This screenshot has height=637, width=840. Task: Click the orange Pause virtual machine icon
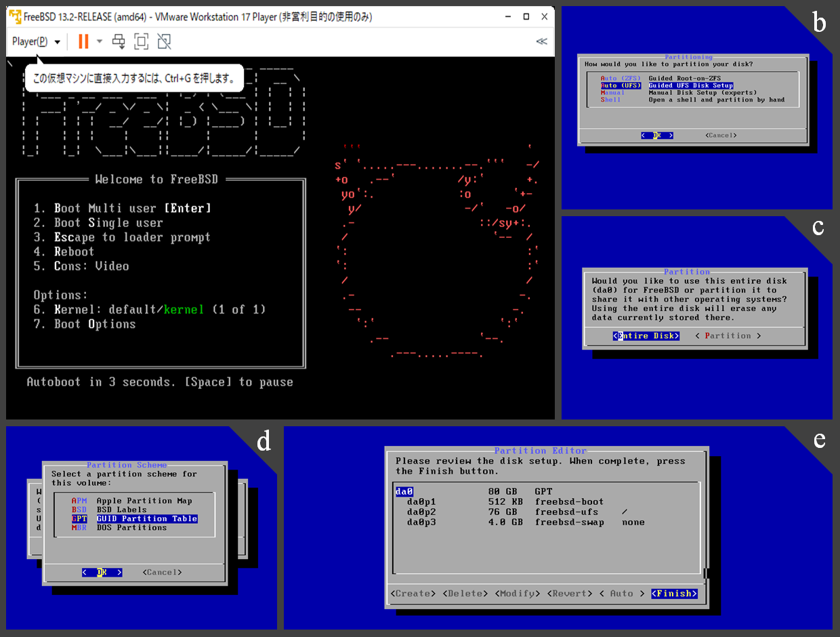[83, 42]
